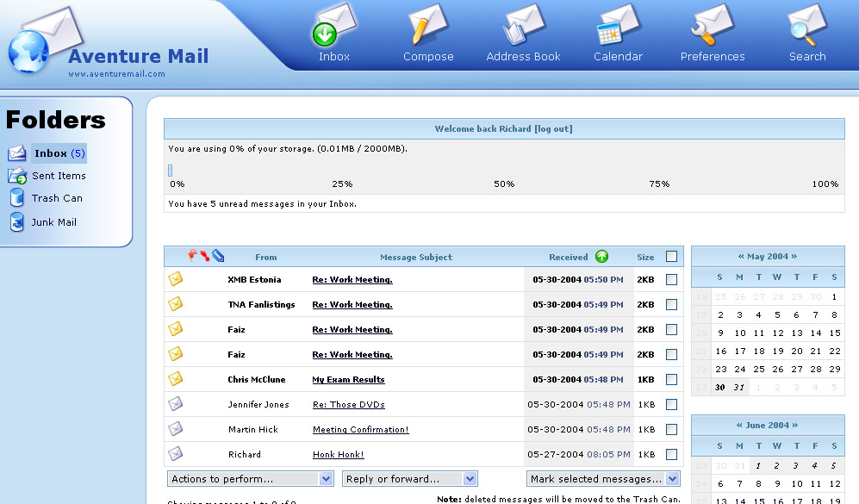
Task: Go to next month on May 2004 calendar
Action: [794, 256]
